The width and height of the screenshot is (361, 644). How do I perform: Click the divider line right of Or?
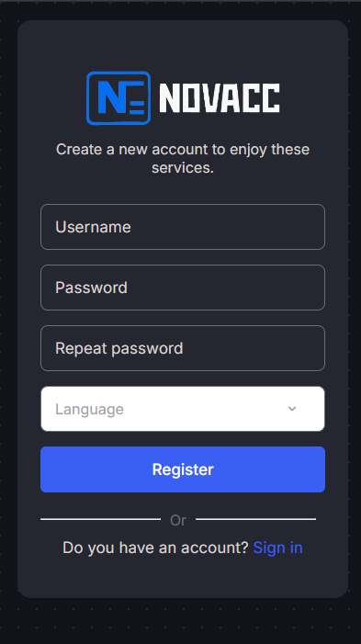(256, 519)
